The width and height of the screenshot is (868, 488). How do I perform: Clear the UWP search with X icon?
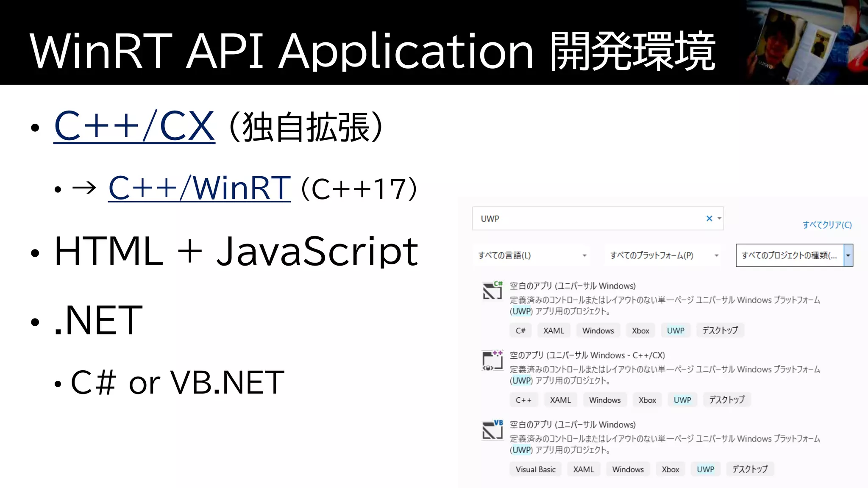click(709, 218)
